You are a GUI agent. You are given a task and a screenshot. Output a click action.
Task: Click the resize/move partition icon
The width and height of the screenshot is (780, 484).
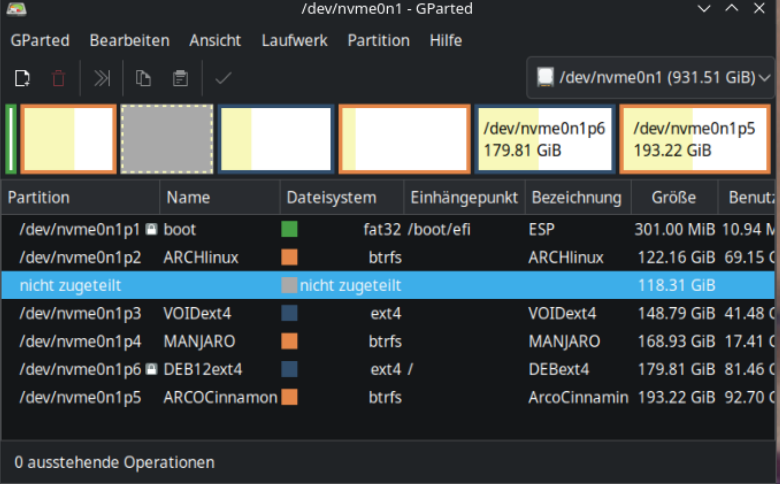(102, 78)
